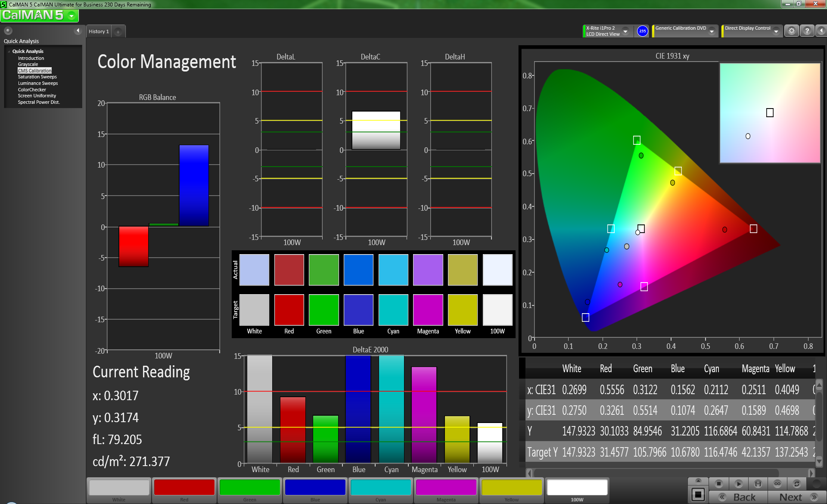Select the Magenta color patch swatch
This screenshot has height=504, width=827.
[x=446, y=488]
